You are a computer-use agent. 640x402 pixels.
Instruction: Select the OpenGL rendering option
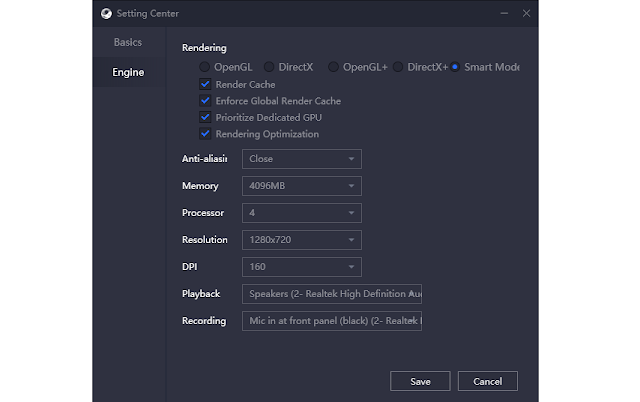[x=205, y=67]
